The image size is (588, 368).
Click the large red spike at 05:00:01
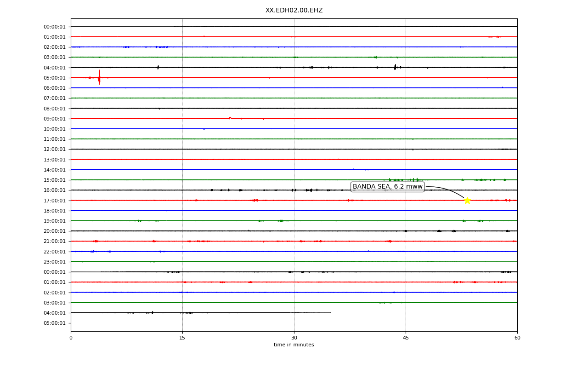tap(99, 77)
